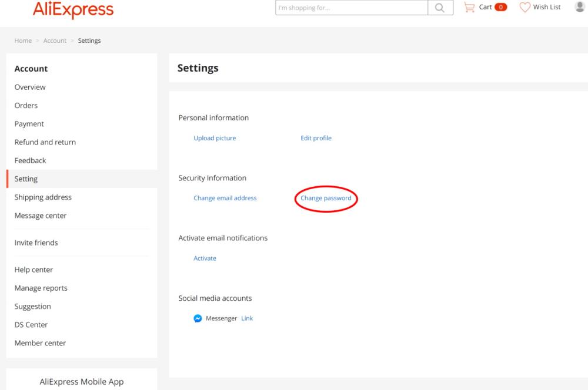
Task: Click the Settings page heading
Action: click(x=198, y=68)
